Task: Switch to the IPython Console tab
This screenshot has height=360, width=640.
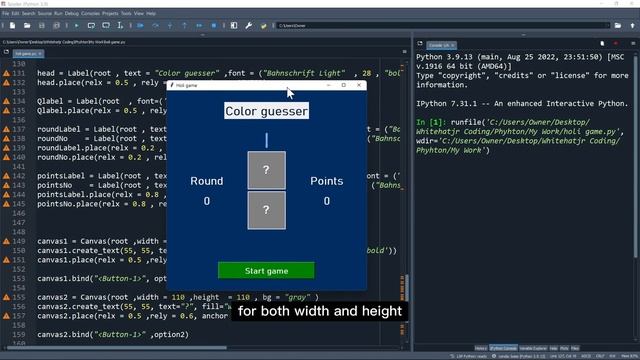Action: click(503, 348)
